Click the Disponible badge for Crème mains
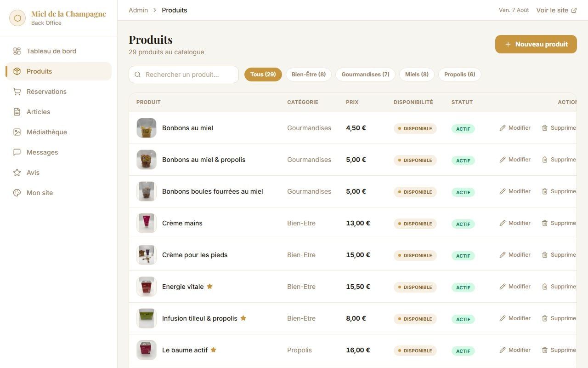Screen dimensions: 588x368 click(415, 224)
